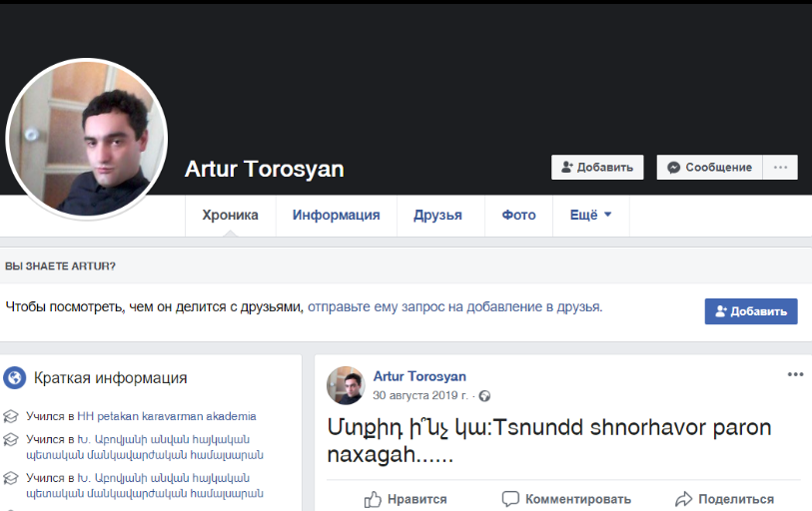Select the Хроника tab
The width and height of the screenshot is (812, 511).
tap(230, 216)
